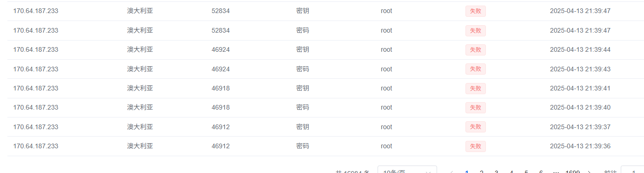
Task: Jump to page 3
Action: (x=496, y=171)
